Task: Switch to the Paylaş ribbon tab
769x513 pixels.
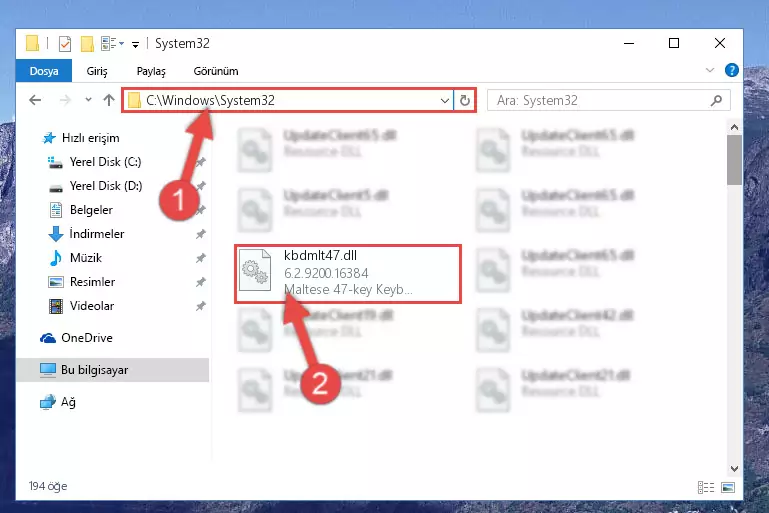Action: click(151, 71)
